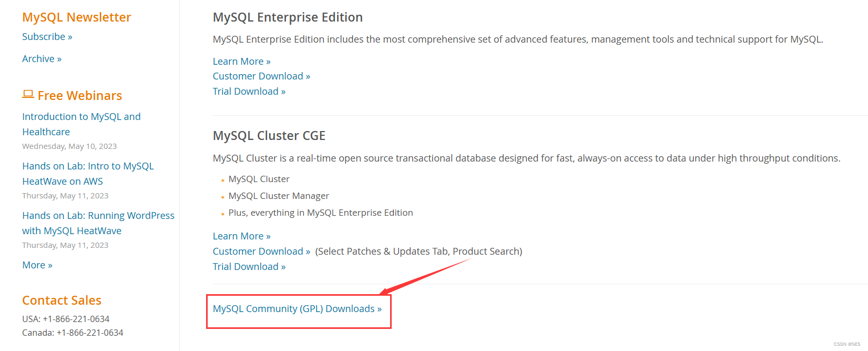868x351 pixels.
Task: Click Learn More under MySQL Enterprise Edition
Action: tap(242, 62)
